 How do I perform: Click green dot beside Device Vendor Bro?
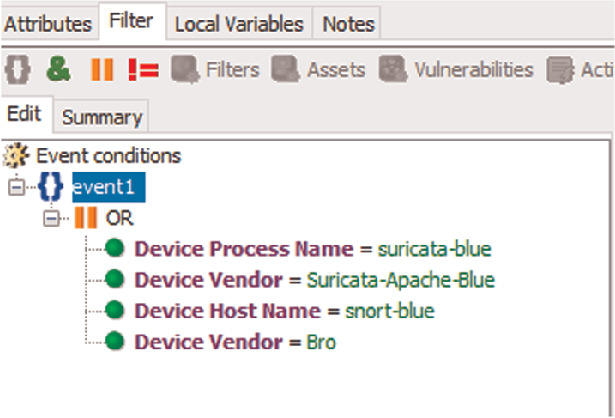coord(115,342)
